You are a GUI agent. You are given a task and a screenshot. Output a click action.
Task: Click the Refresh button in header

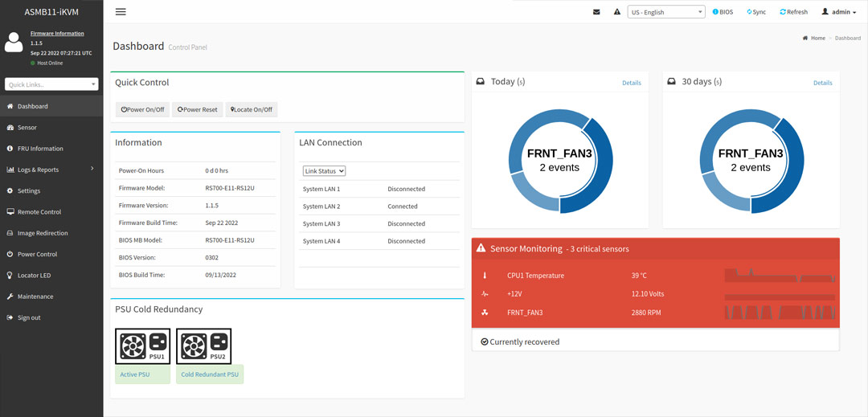tap(793, 11)
